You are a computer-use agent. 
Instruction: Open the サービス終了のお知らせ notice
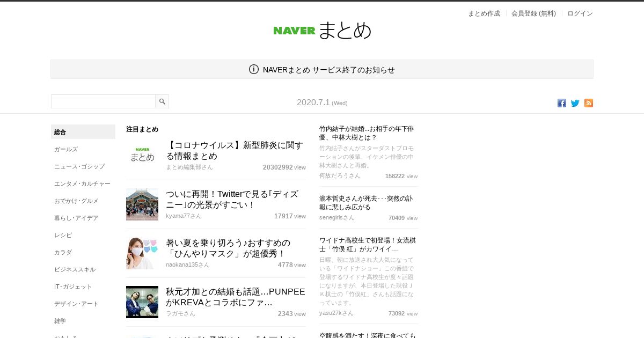(x=328, y=70)
